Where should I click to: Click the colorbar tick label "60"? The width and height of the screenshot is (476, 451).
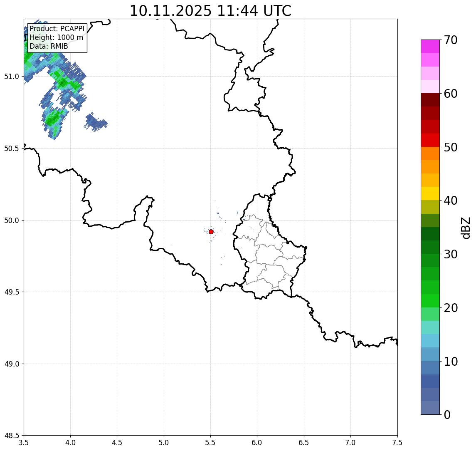point(451,94)
